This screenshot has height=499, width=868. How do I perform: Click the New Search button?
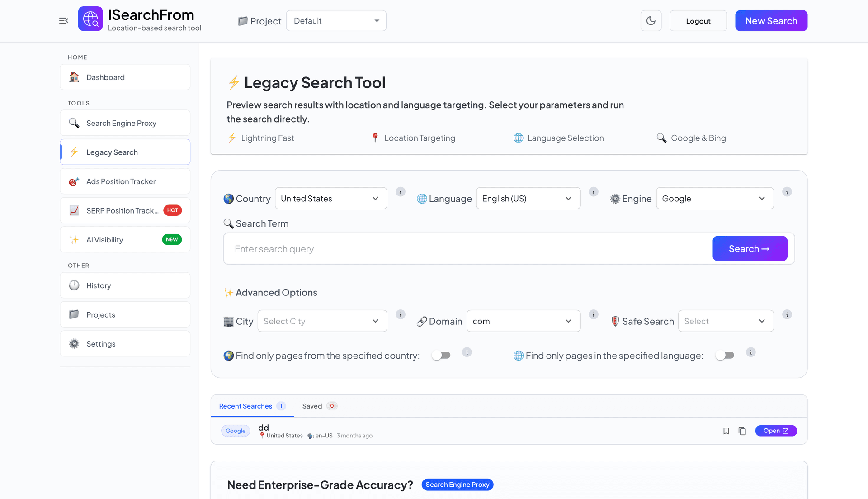pos(771,21)
